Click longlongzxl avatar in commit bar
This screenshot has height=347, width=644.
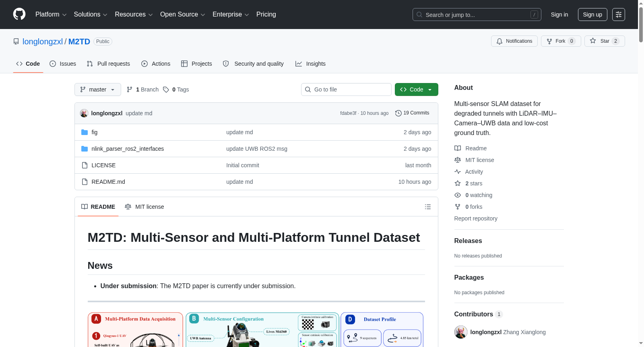tap(84, 113)
